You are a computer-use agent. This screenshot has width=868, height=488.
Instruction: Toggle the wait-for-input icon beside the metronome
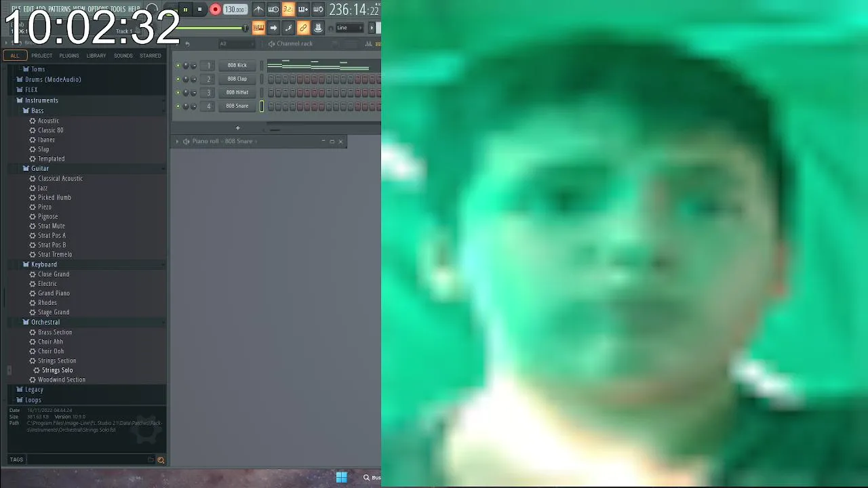[x=273, y=9]
